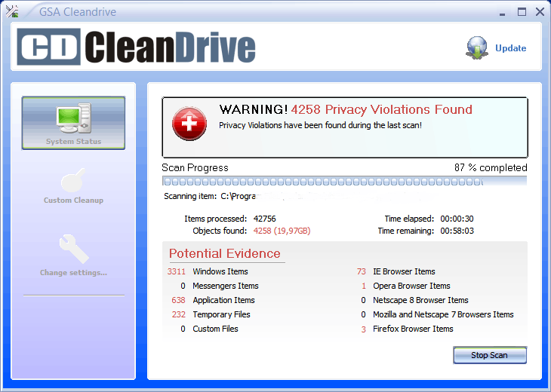Click the 638 Application Items count
Screen dimensions: 551x392
179,300
